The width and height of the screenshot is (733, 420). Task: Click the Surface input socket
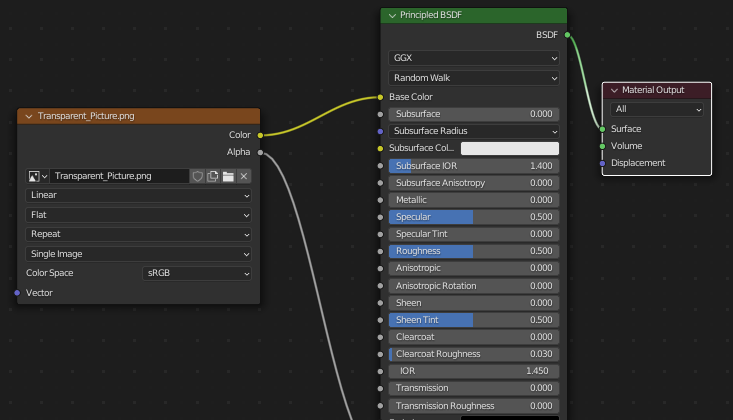[603, 129]
